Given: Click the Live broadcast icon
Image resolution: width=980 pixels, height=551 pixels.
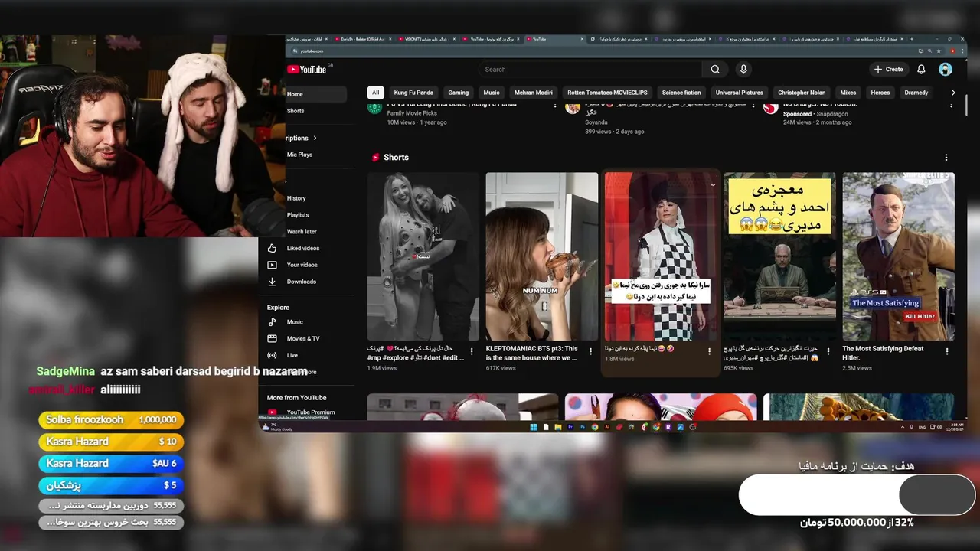Looking at the screenshot, I should tap(272, 355).
